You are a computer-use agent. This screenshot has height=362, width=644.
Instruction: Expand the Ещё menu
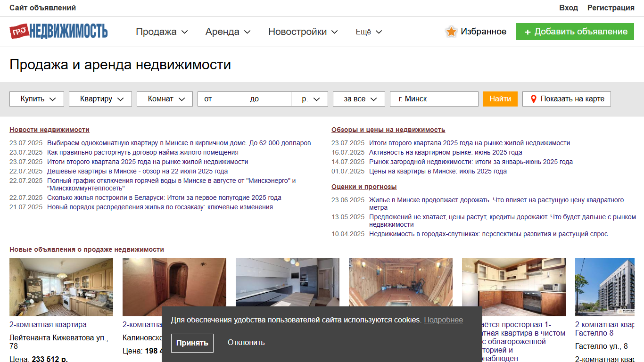click(x=369, y=32)
